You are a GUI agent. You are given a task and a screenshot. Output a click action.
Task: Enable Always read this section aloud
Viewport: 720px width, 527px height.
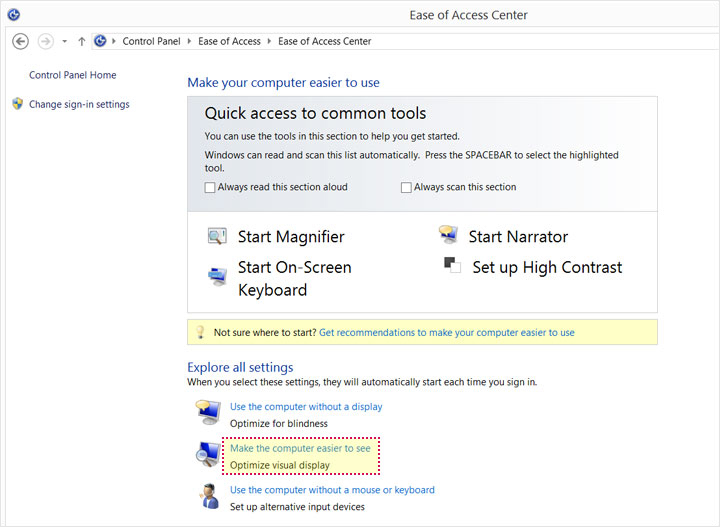point(210,187)
